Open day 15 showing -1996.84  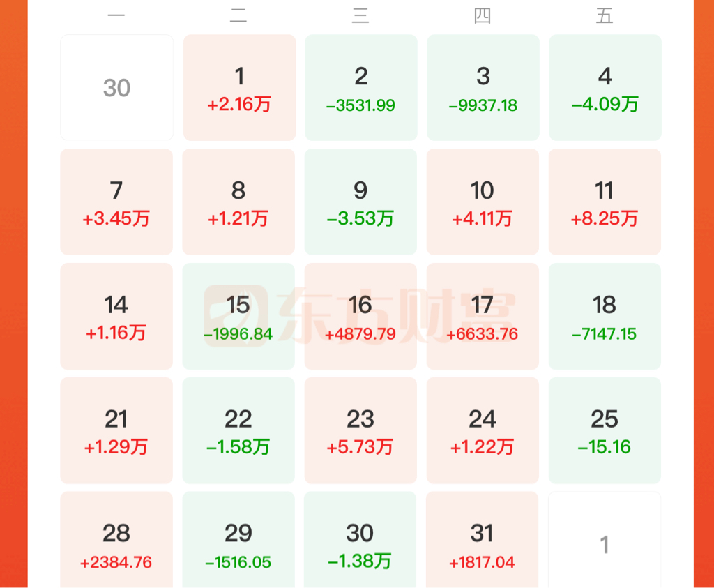click(238, 316)
